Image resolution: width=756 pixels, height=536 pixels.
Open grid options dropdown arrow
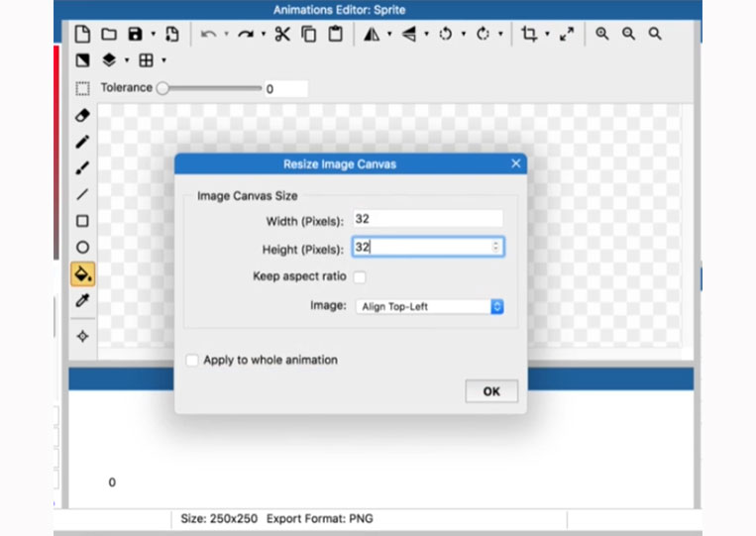coord(163,60)
